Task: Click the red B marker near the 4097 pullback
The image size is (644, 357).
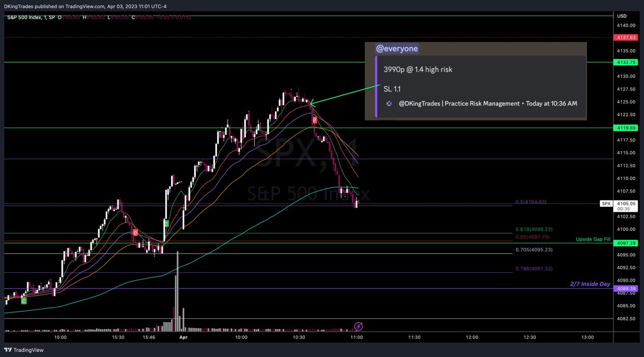Action: 135,233
